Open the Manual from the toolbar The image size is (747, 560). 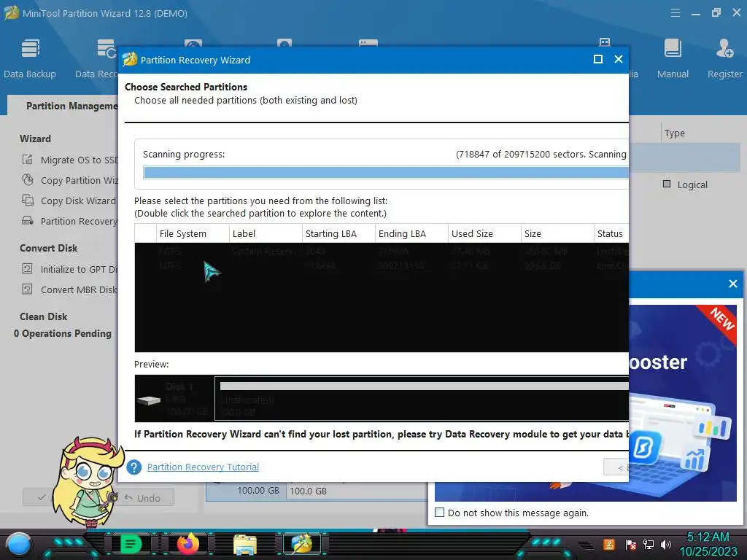673,58
